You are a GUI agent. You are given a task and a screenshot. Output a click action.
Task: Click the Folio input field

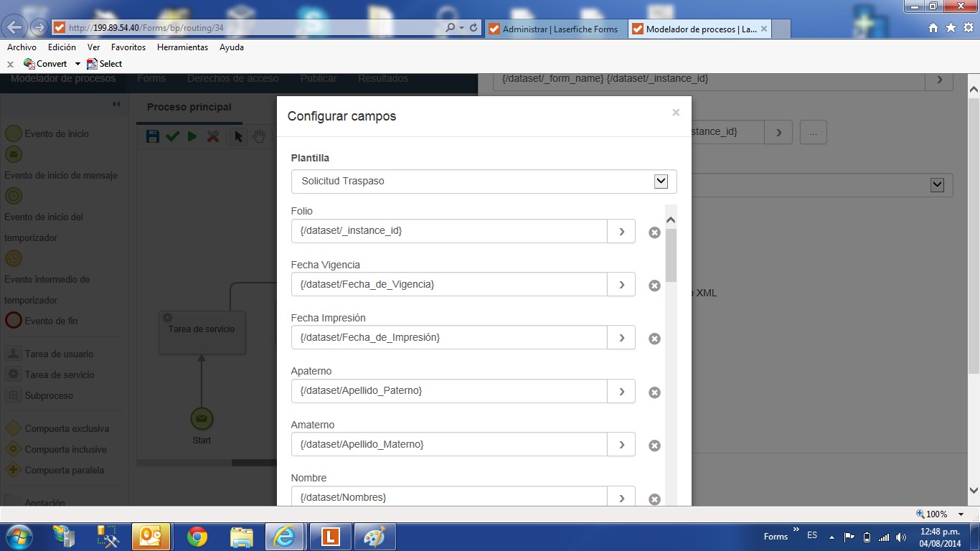coord(449,231)
